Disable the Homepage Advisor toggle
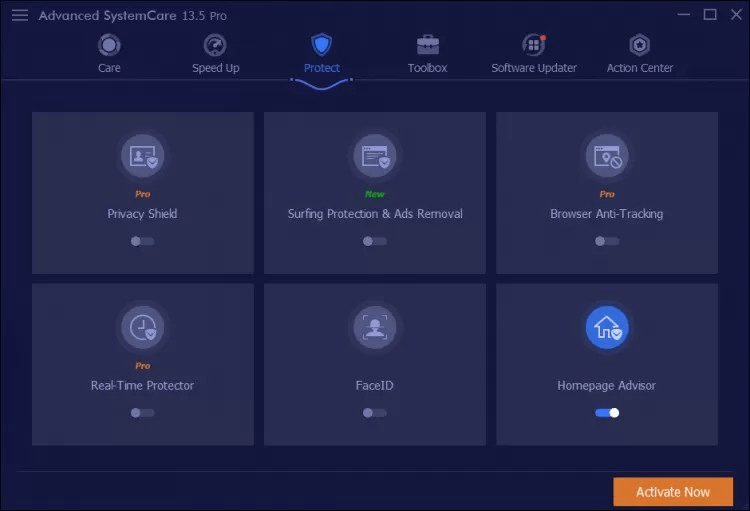Image resolution: width=750 pixels, height=511 pixels. (x=607, y=413)
